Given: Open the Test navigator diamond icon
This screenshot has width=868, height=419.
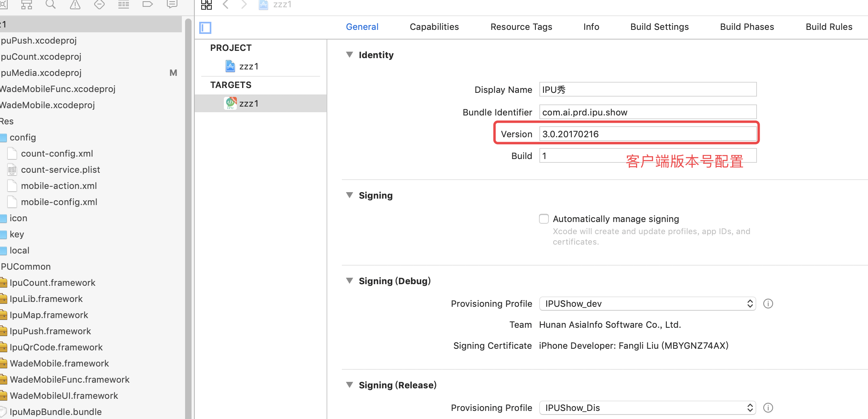Looking at the screenshot, I should pos(99,4).
